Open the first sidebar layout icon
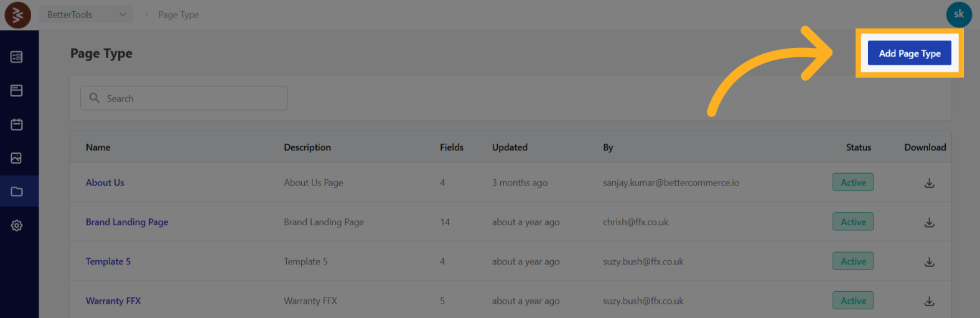The image size is (980, 318). [x=17, y=57]
